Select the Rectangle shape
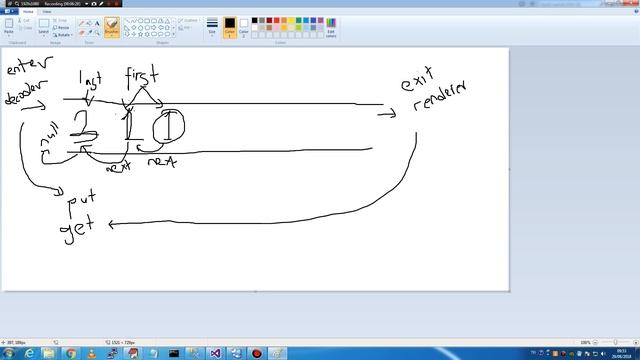Image resolution: width=640 pixels, height=360 pixels. 147,21
